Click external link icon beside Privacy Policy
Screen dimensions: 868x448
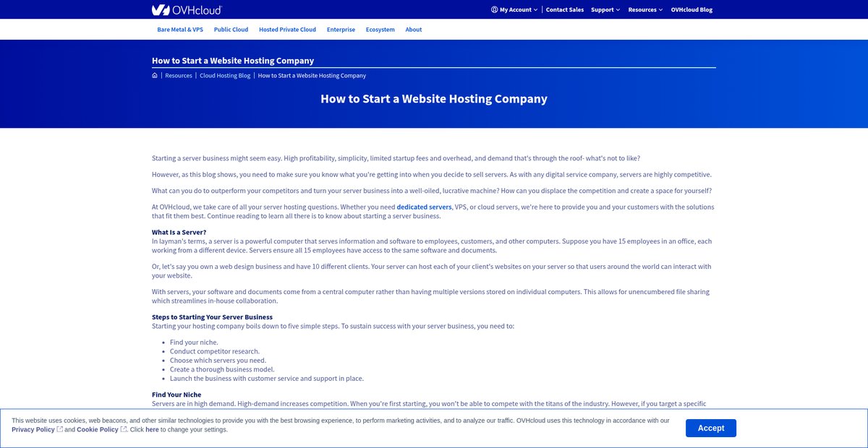point(60,429)
